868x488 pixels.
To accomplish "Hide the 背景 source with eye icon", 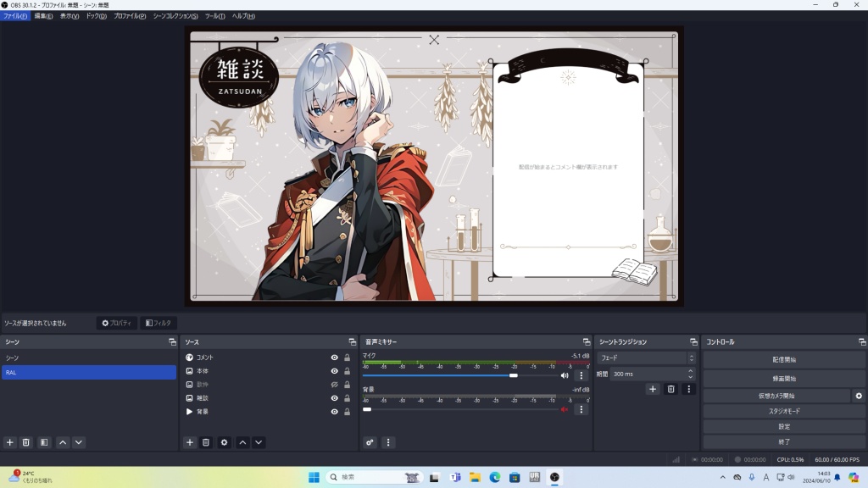I will pyautogui.click(x=334, y=412).
